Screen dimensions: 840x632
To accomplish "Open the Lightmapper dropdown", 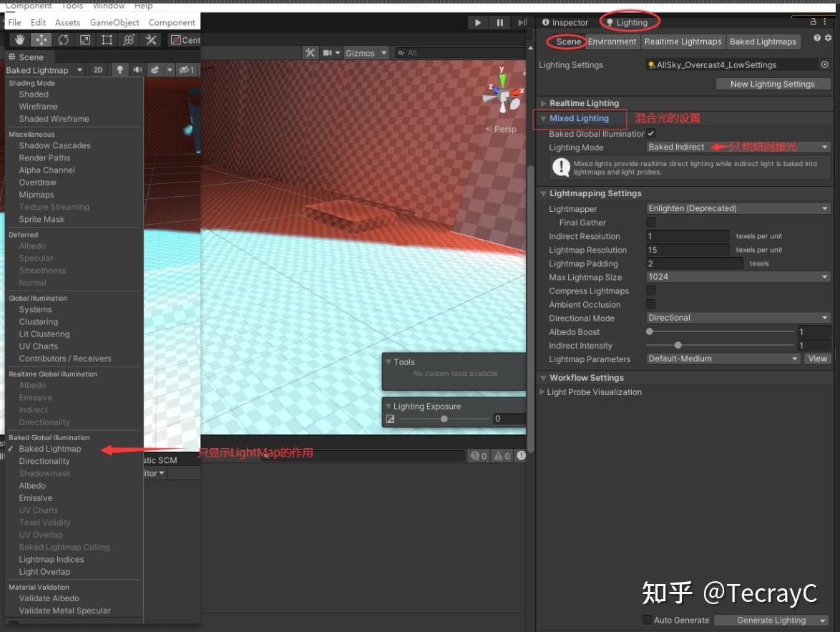I will tap(738, 208).
